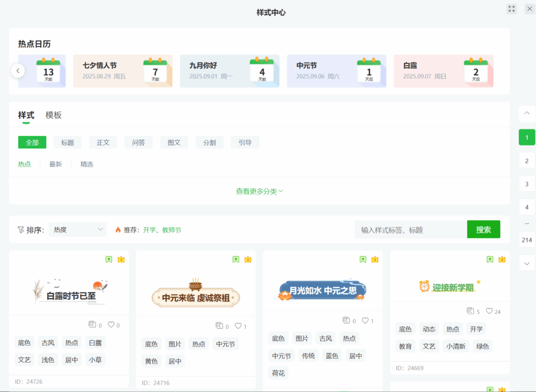Go to page 1
The height and width of the screenshot is (392, 536).
tap(527, 138)
